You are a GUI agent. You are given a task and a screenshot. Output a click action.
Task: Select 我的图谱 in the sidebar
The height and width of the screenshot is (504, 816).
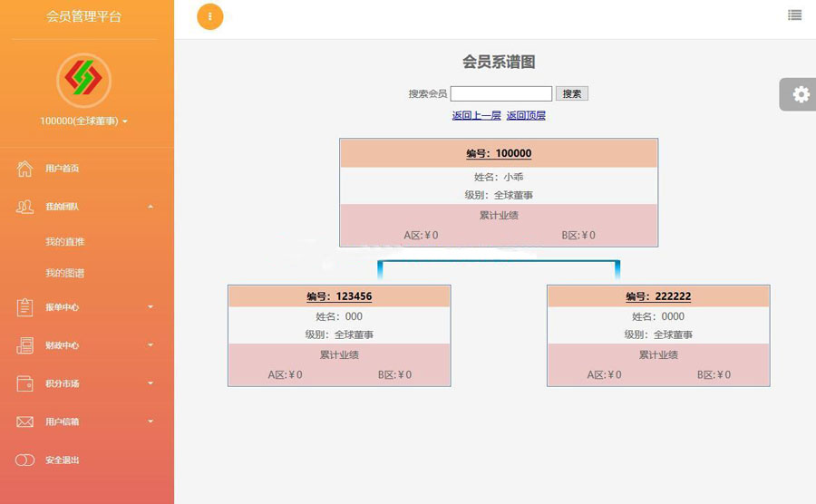[x=64, y=273]
